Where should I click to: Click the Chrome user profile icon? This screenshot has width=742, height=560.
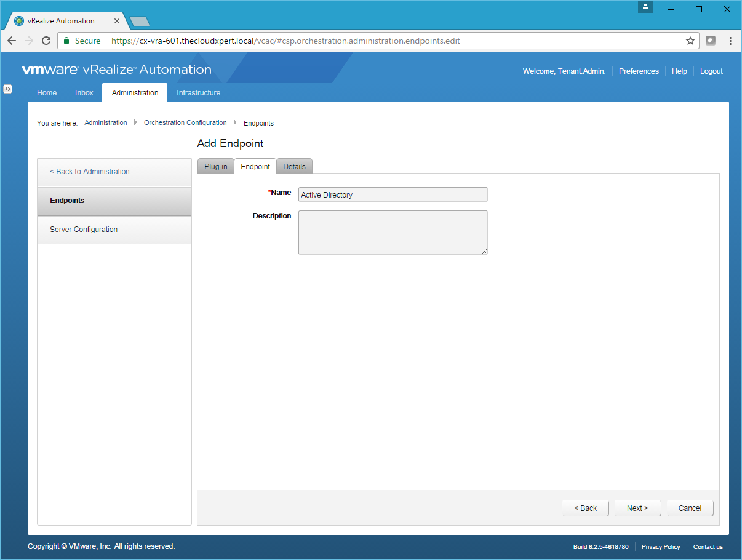tap(645, 7)
